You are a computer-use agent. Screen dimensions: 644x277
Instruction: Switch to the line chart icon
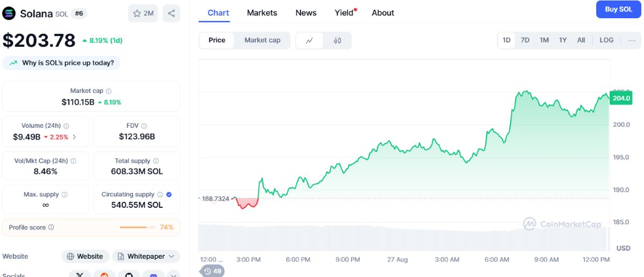coord(310,40)
